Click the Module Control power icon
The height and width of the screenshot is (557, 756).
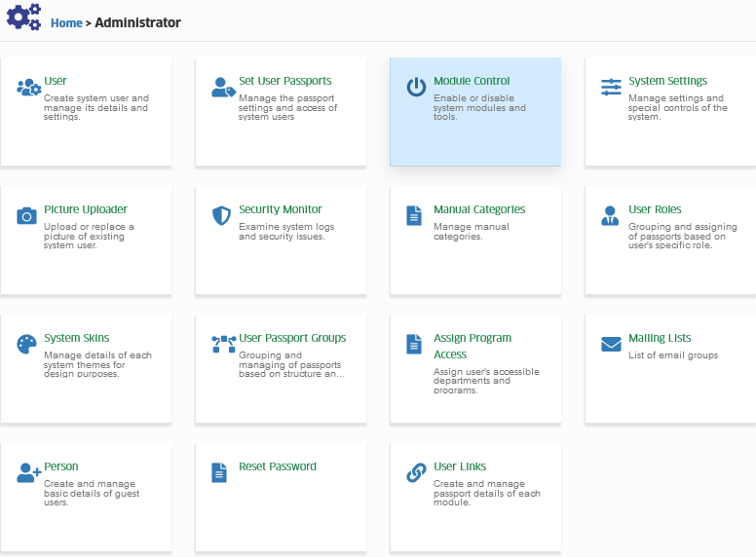(416, 88)
